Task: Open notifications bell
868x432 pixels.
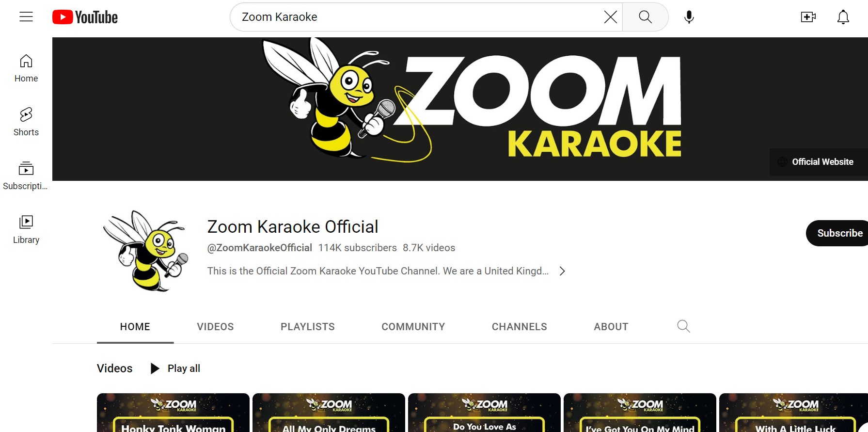Action: [x=843, y=17]
